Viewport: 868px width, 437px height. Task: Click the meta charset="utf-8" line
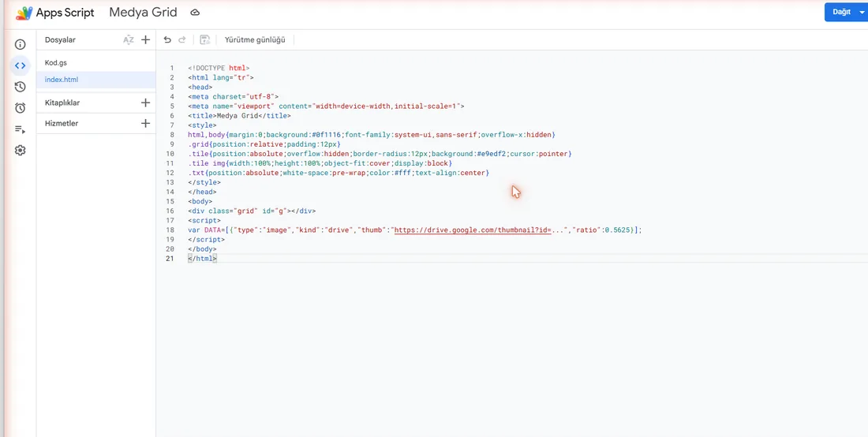pyautogui.click(x=233, y=97)
